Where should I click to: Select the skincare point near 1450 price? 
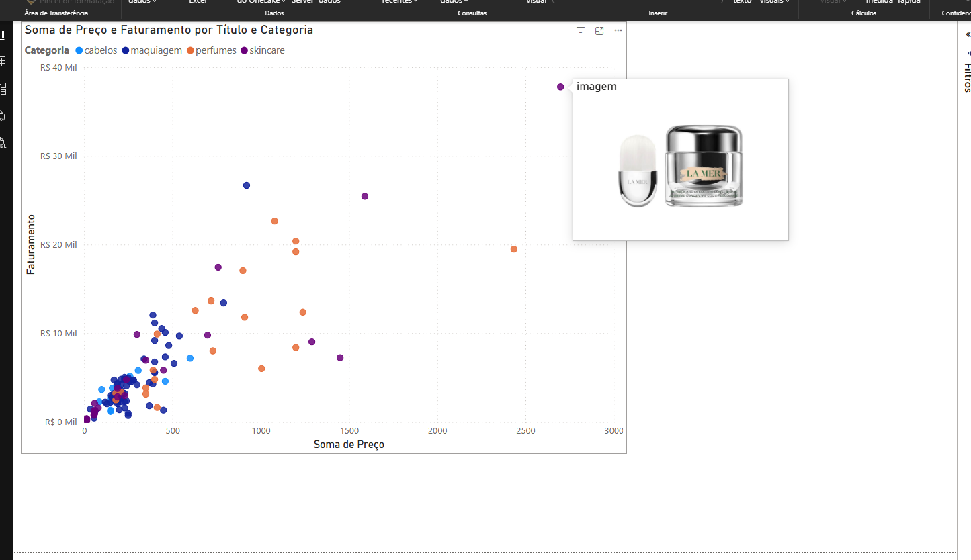[x=340, y=358]
